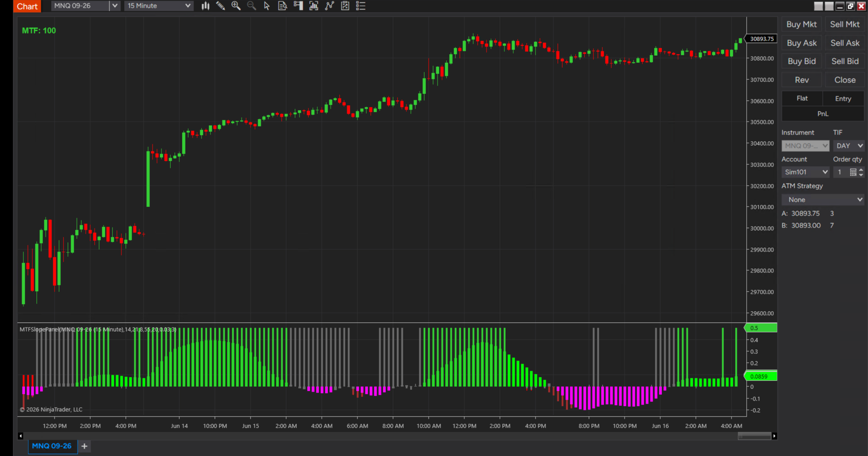This screenshot has width=868, height=456.
Task: Click the ATM Strategy label
Action: pyautogui.click(x=802, y=186)
